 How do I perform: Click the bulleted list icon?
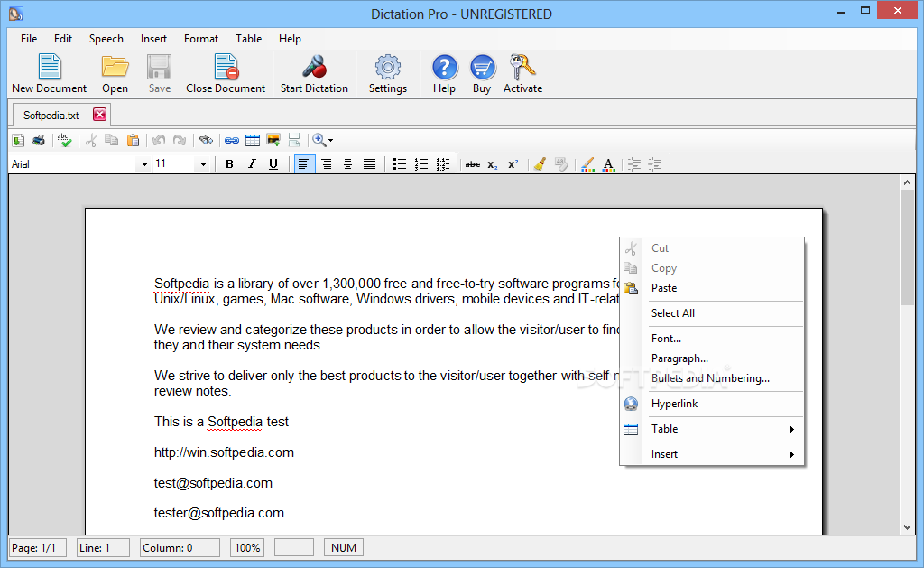click(400, 164)
